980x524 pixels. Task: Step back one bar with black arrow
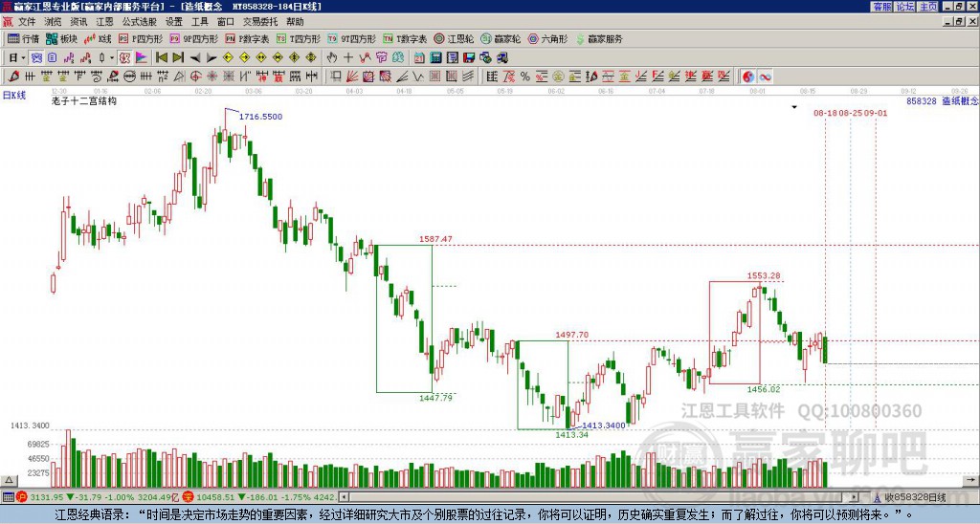tap(195, 58)
